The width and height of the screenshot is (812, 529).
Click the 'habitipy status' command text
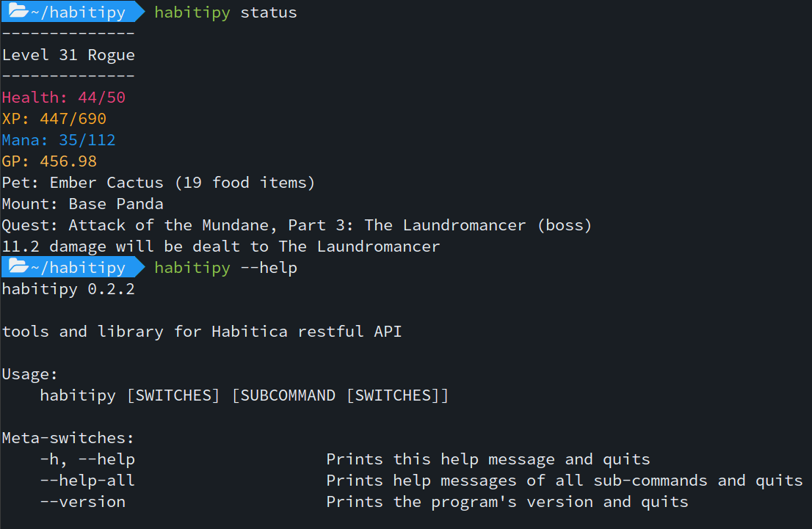pos(225,12)
